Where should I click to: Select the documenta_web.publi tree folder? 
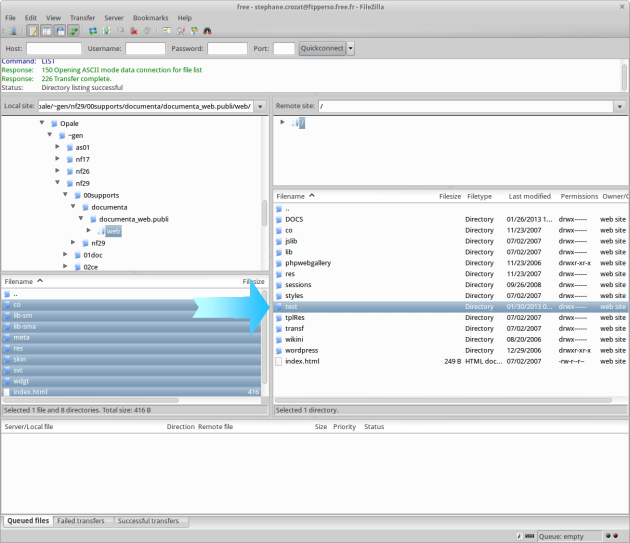click(134, 219)
